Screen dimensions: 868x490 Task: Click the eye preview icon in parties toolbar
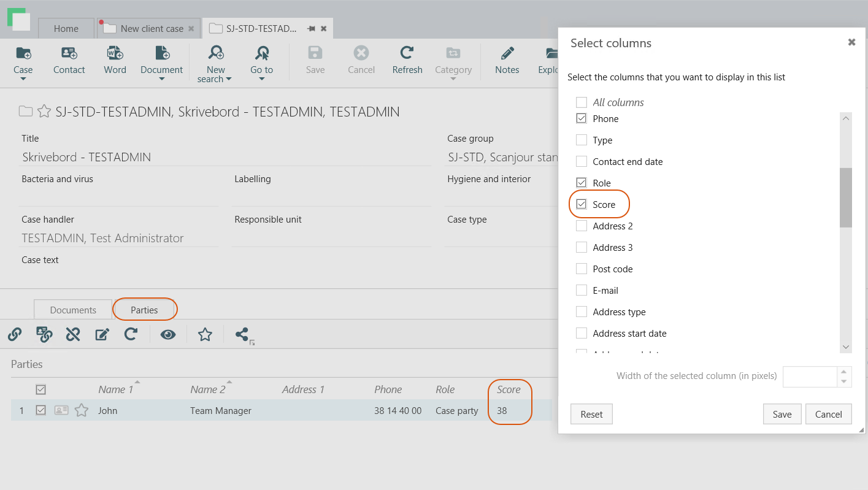pos(168,334)
